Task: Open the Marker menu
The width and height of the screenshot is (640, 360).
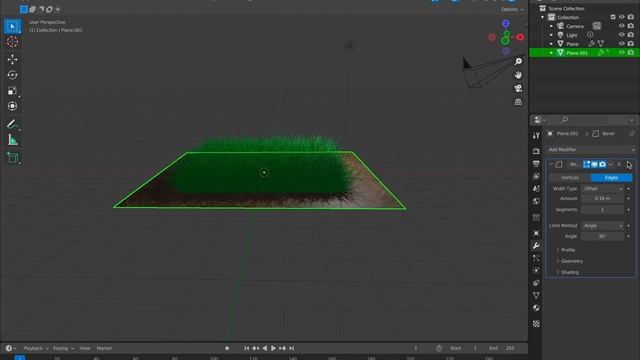Action: (x=104, y=349)
